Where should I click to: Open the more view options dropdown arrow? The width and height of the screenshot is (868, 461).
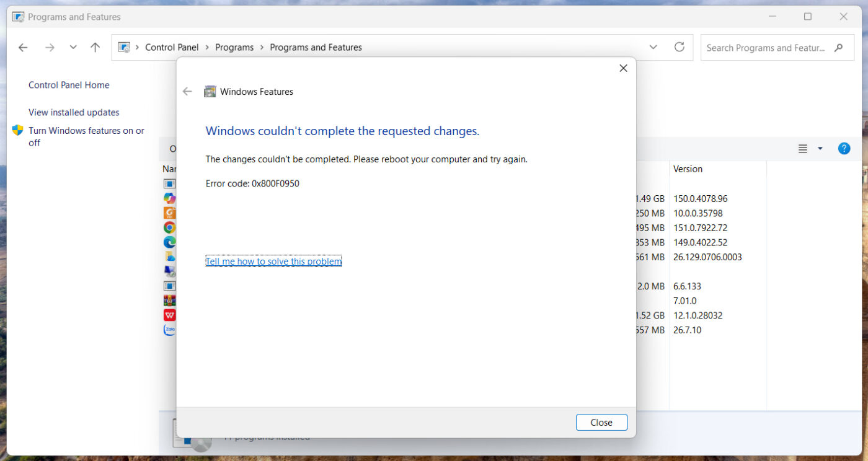(820, 149)
